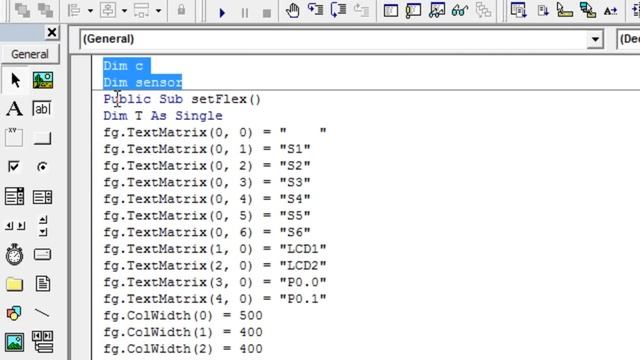Open the Immediate Window icon
Viewport: 640px width, 360px height.
point(413,10)
